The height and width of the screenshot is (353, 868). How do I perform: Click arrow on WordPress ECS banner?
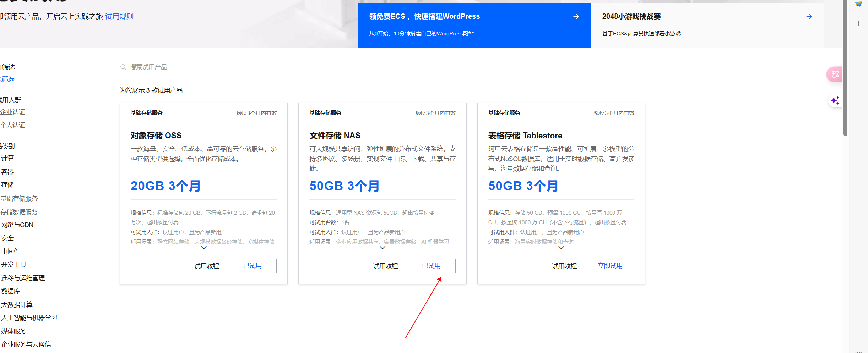(576, 17)
